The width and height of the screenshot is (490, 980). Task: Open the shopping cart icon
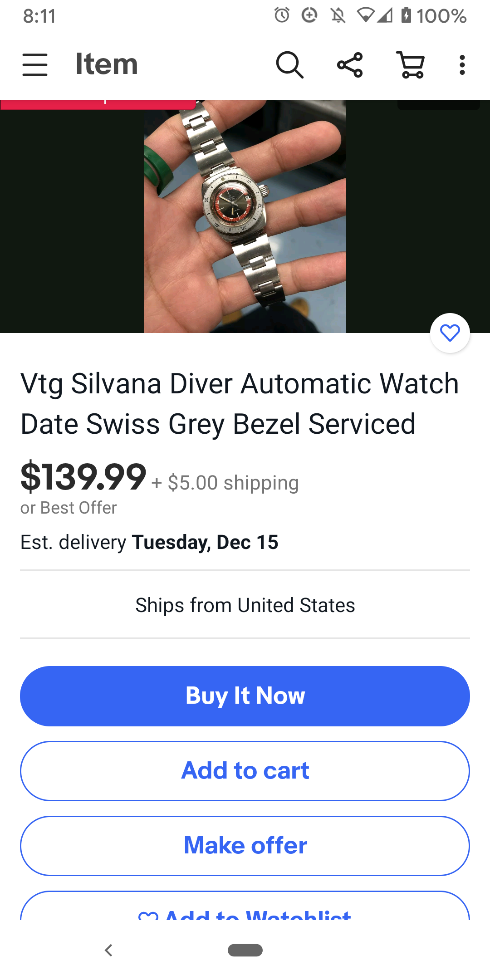tap(411, 64)
